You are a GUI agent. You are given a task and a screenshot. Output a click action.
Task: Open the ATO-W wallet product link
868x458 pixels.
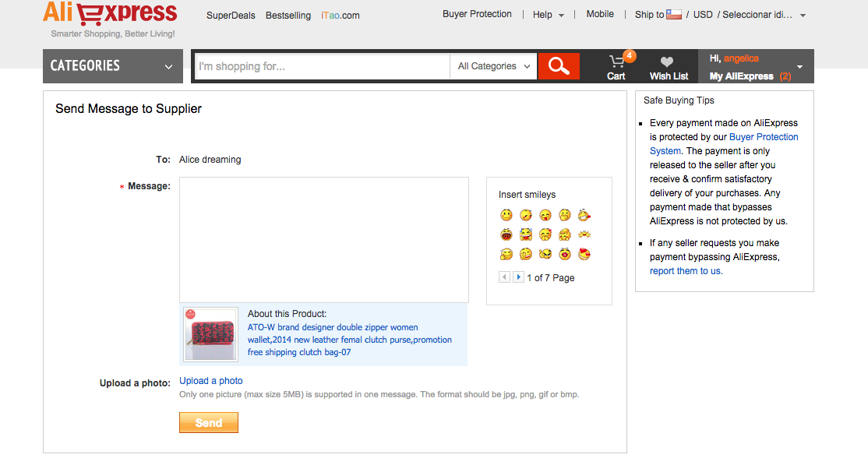349,340
